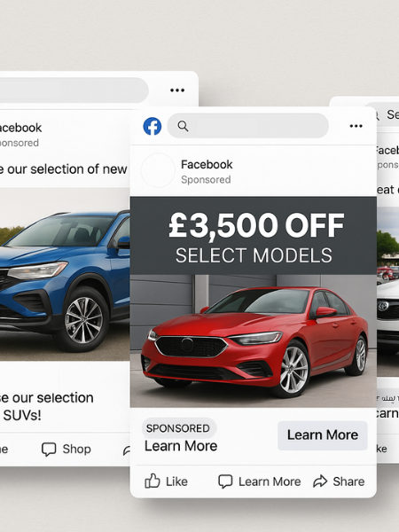Viewport: 399px width, 532px height.
Task: Click the white car image on right card
Action: click(387, 292)
